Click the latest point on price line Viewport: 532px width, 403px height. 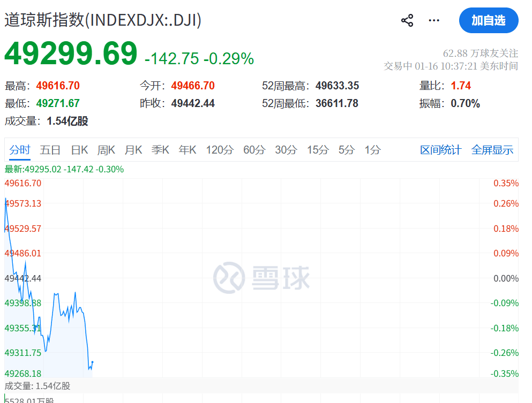click(93, 362)
